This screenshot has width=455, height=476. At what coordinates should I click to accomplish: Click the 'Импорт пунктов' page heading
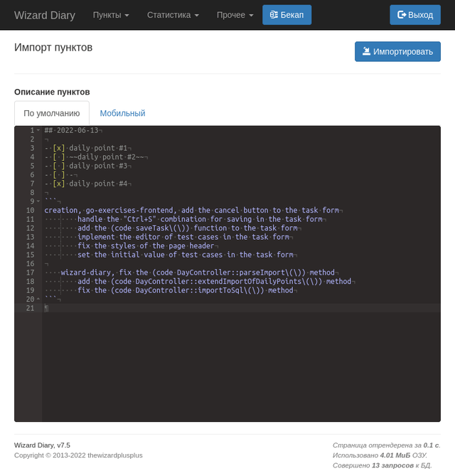click(x=53, y=48)
